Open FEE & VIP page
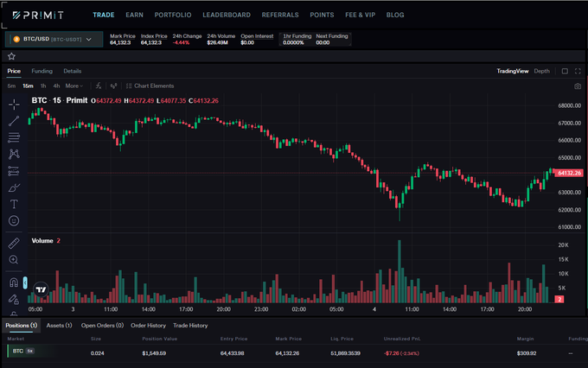 point(360,15)
